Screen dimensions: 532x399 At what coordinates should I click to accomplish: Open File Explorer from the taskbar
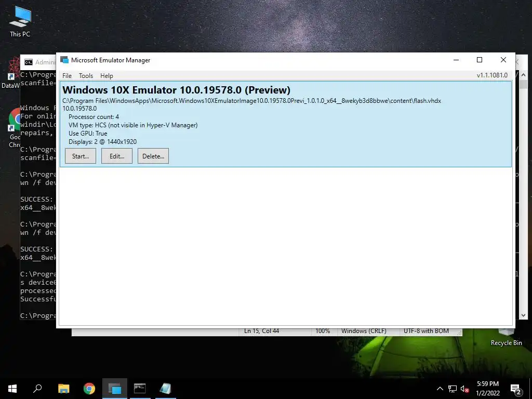pos(63,389)
